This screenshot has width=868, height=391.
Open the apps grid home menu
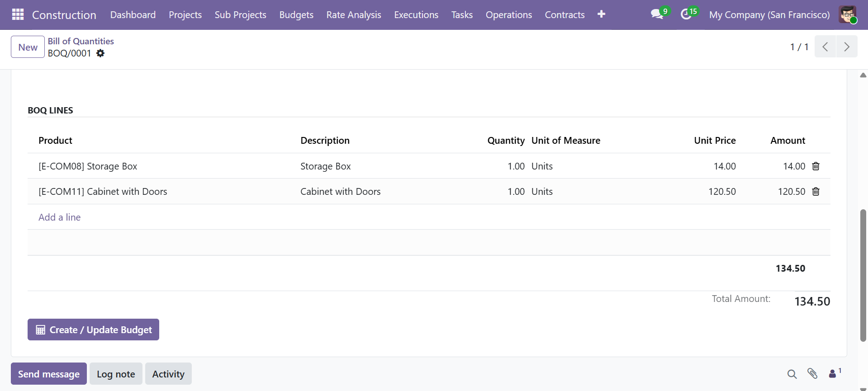(x=18, y=14)
